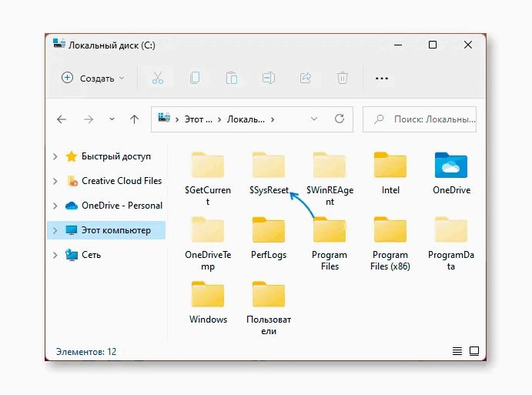Select the $SysReset folder

point(269,173)
